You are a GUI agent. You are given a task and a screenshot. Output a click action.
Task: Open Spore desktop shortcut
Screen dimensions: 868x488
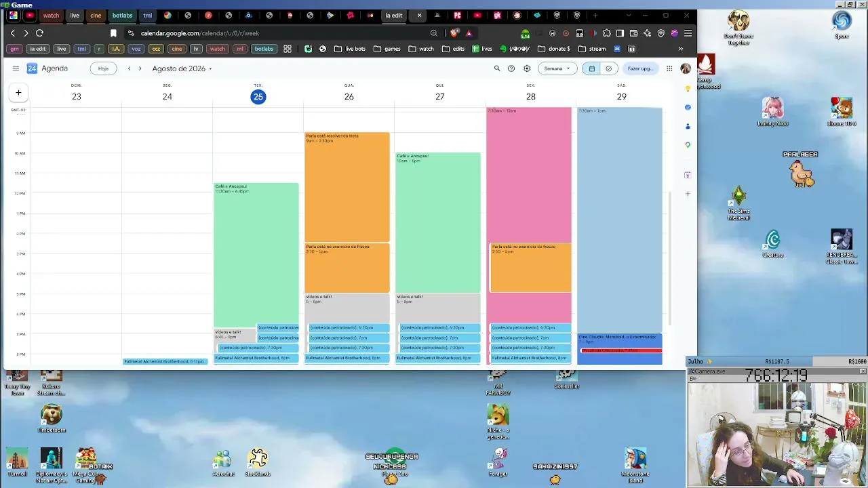842,24
